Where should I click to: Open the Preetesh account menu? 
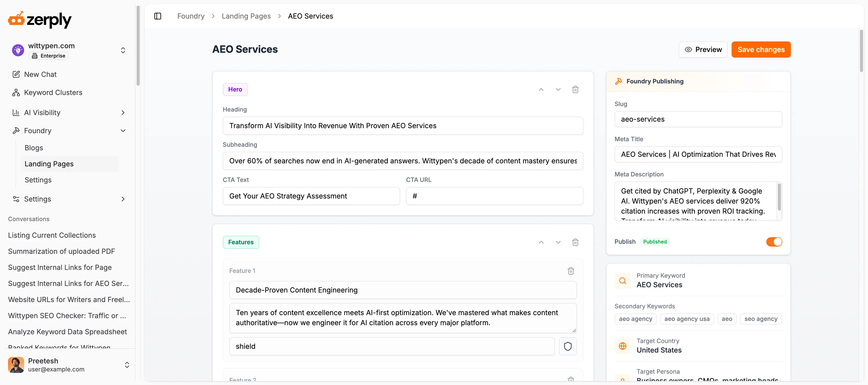pyautogui.click(x=127, y=365)
